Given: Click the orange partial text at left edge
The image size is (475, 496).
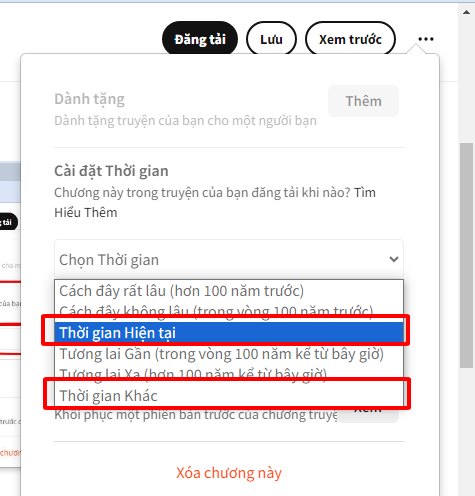Looking at the screenshot, I should click(10, 453).
